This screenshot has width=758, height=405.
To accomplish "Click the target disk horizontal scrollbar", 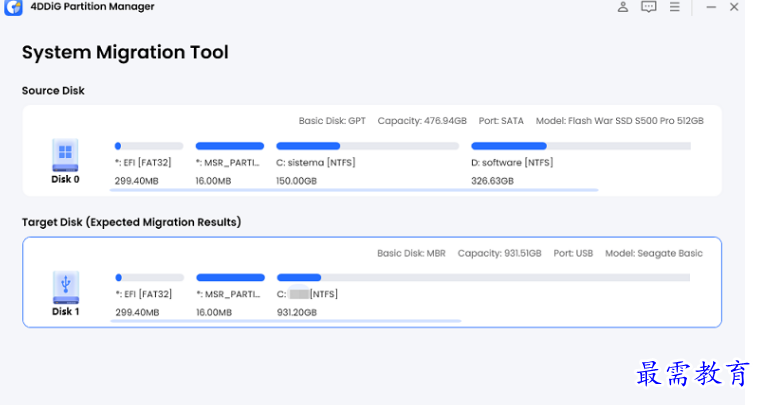I will tap(288, 321).
